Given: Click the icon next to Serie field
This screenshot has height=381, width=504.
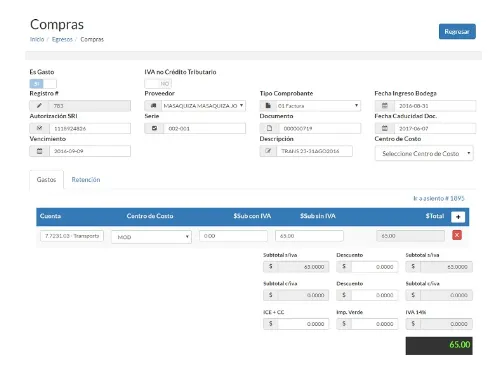Looking at the screenshot, I should (x=154, y=128).
